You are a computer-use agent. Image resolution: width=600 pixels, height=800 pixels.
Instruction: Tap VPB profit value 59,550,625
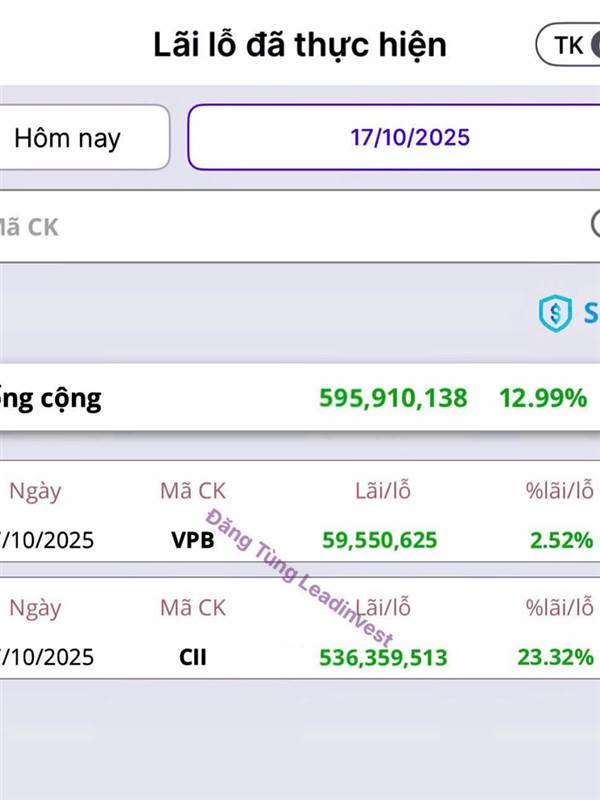379,540
